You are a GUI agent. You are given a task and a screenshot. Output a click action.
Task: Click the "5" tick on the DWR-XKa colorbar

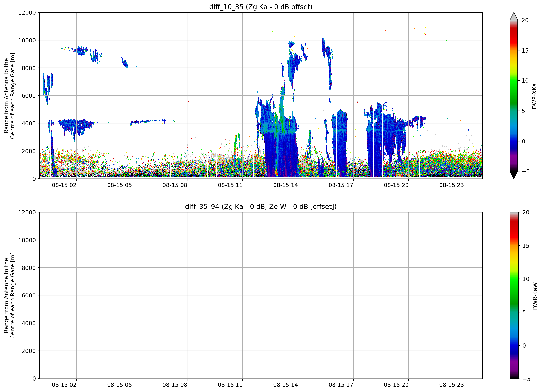click(523, 111)
